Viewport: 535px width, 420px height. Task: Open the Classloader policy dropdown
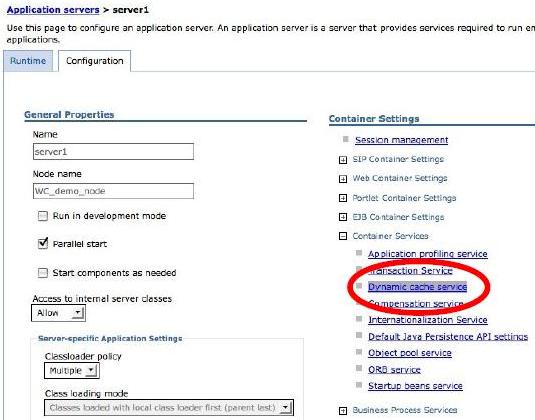[72, 371]
